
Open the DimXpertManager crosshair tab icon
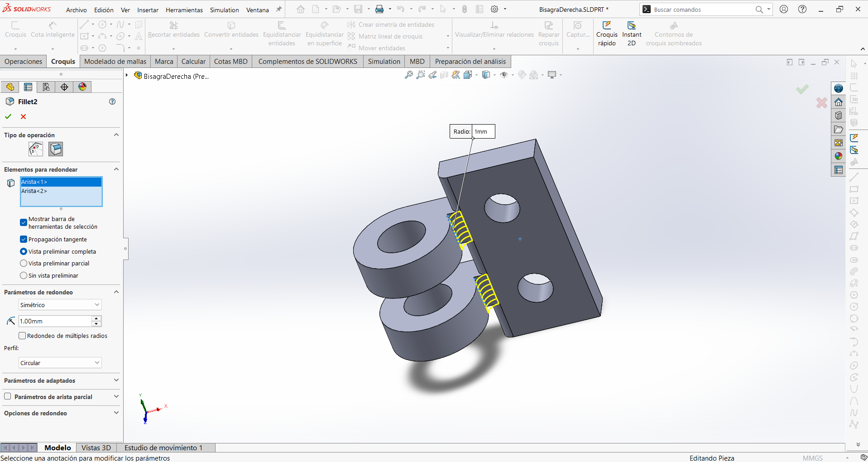tap(64, 87)
